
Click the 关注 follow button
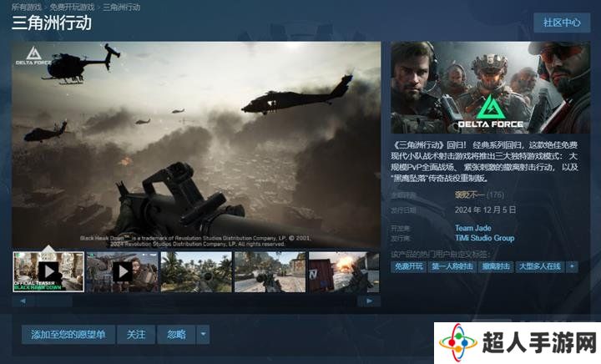tap(136, 335)
